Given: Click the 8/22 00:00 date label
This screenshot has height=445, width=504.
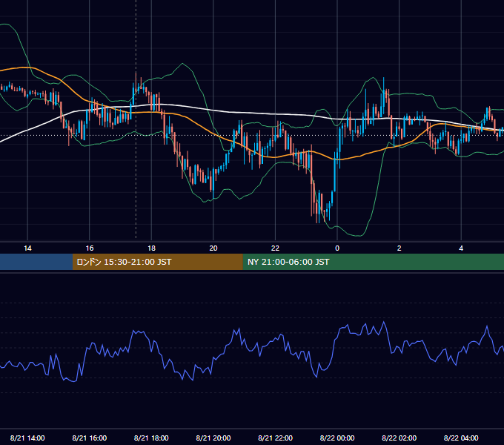Looking at the screenshot, I should 337,438.
